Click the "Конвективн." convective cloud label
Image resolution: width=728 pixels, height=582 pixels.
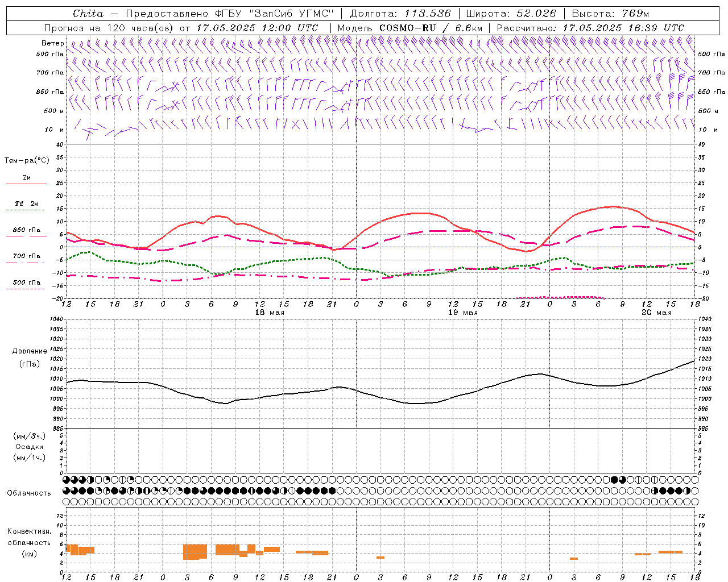[x=29, y=531]
